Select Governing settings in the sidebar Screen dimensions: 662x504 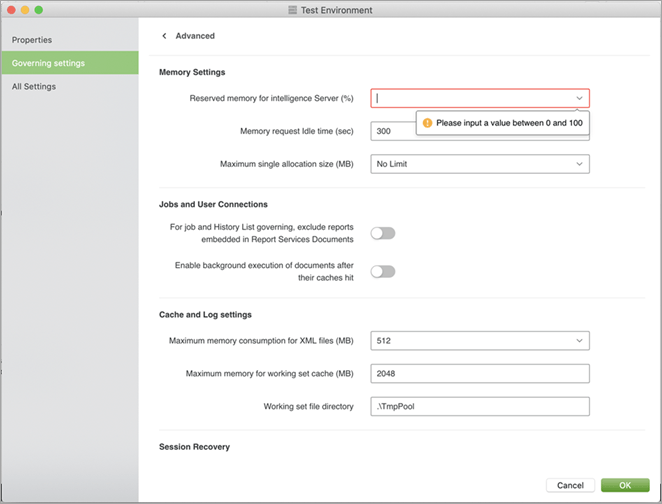point(48,63)
